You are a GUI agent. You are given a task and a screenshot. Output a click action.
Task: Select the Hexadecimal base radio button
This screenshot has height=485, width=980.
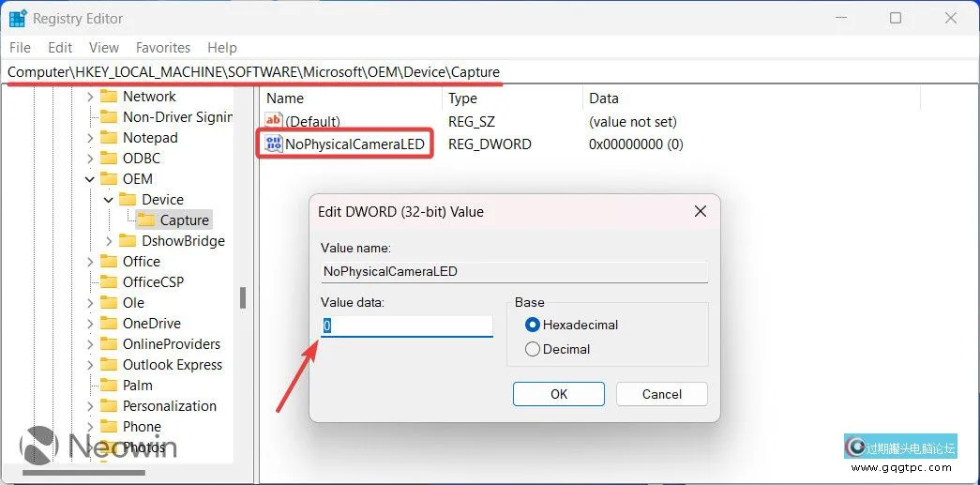(x=533, y=325)
